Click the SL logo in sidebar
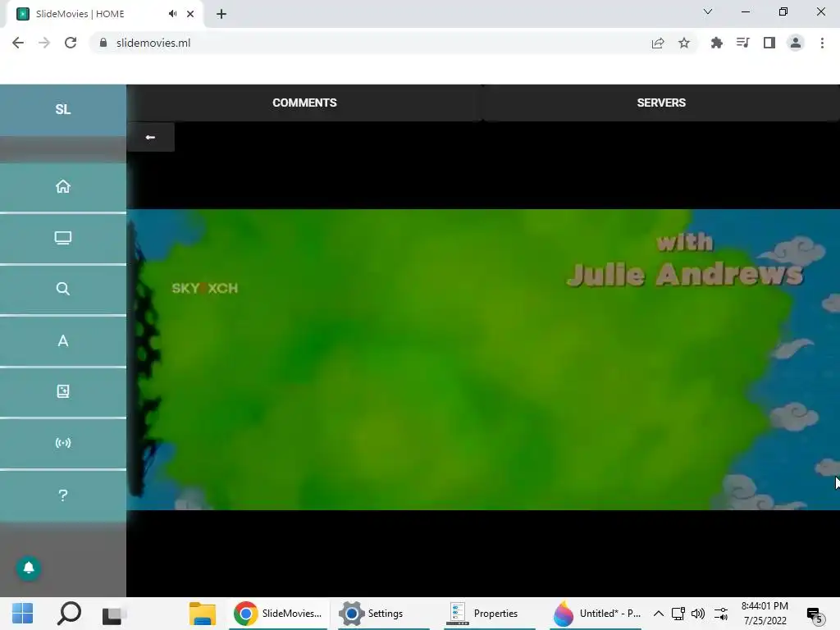Image resolution: width=840 pixels, height=630 pixels. [62, 109]
